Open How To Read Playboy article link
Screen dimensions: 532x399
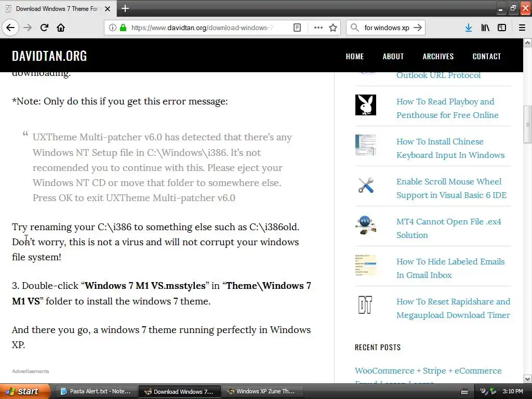click(x=447, y=108)
